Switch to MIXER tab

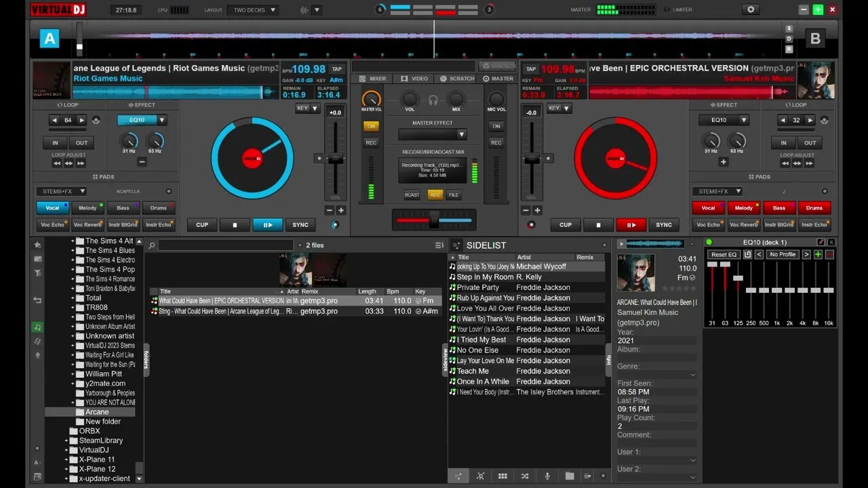373,79
